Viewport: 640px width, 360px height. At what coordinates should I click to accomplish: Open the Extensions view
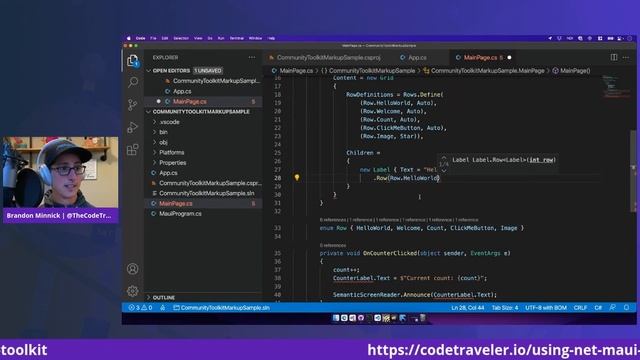point(133,150)
